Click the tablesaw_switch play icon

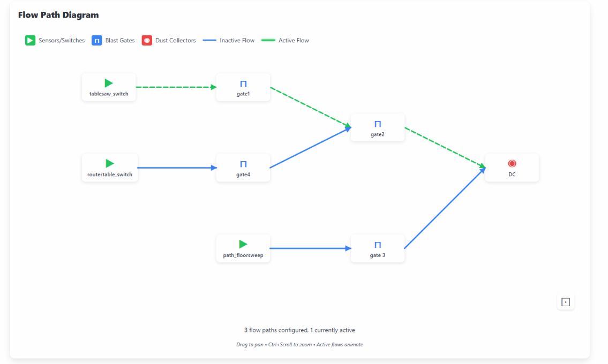[109, 83]
